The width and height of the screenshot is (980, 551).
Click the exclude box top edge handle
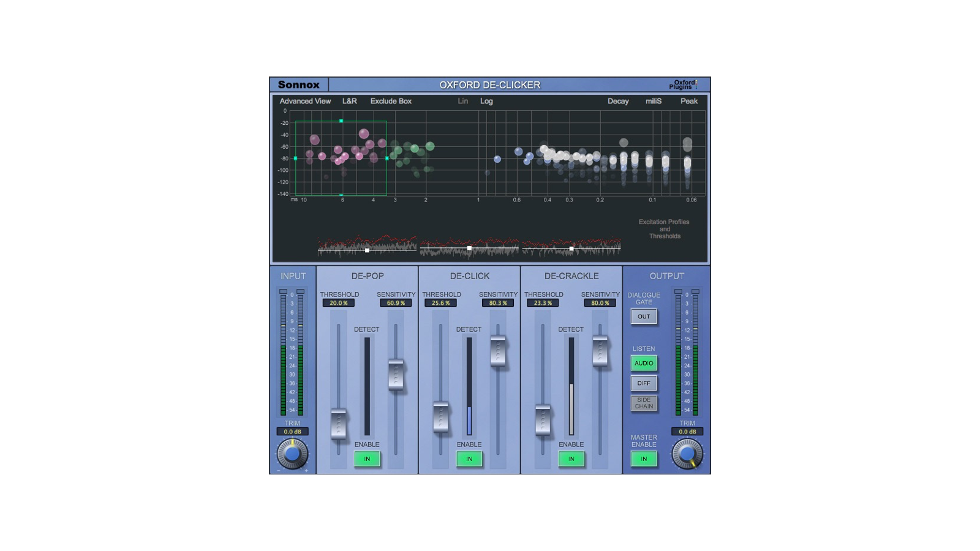pyautogui.click(x=341, y=121)
